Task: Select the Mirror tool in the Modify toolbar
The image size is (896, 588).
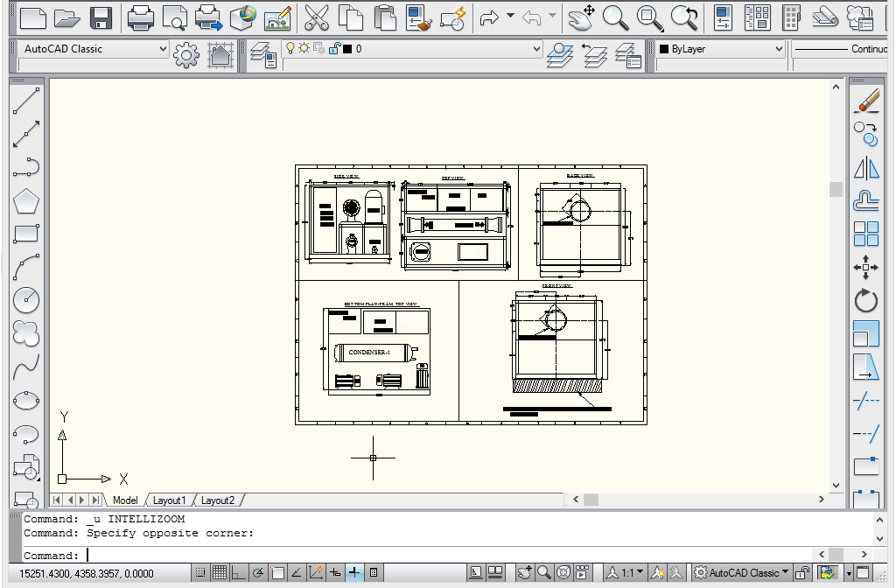Action: [865, 167]
